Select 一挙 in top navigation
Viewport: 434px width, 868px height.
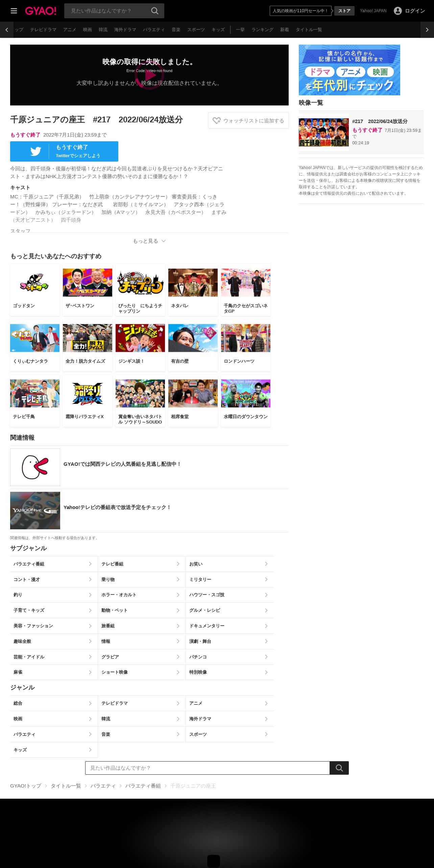click(x=240, y=30)
